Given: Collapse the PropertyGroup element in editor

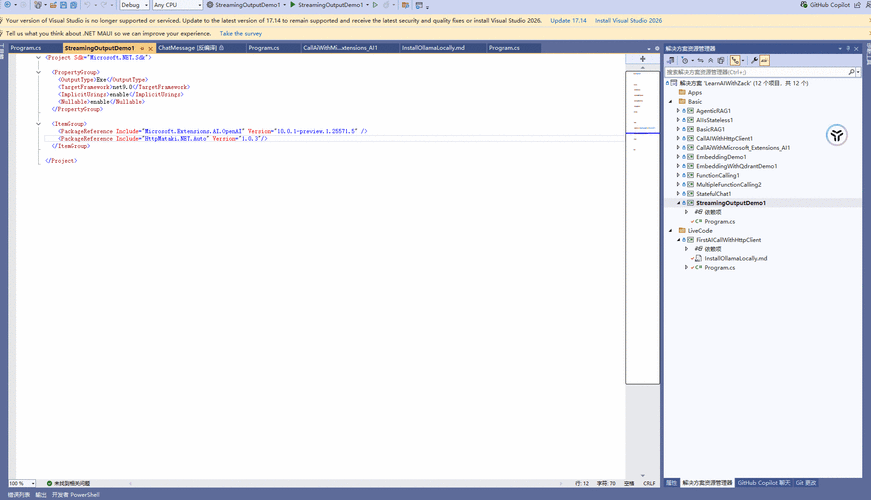Looking at the screenshot, I should point(38,72).
